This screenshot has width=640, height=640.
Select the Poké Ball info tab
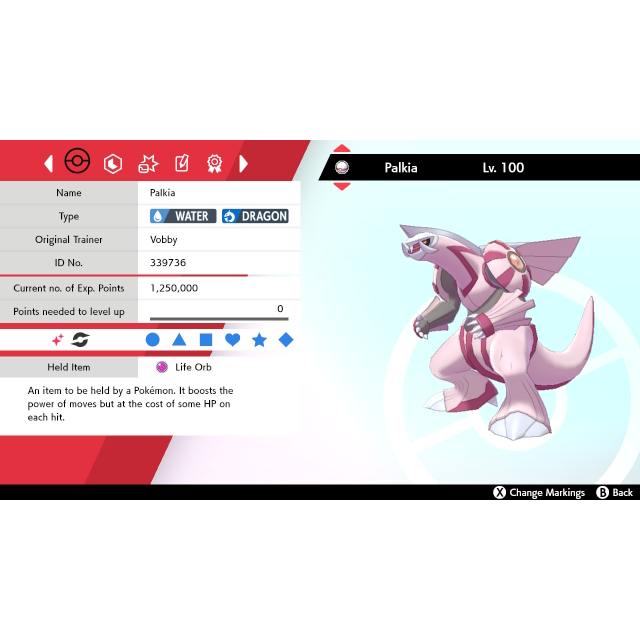tap(77, 161)
